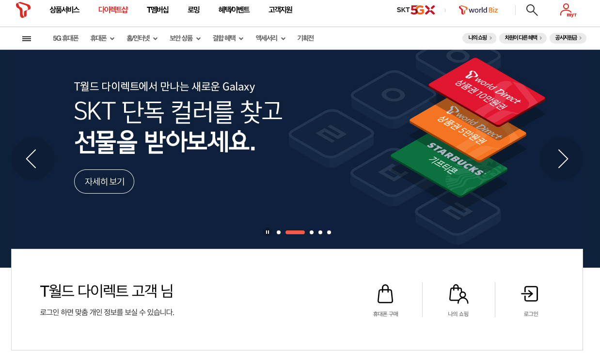Image resolution: width=600 pixels, height=364 pixels.
Task: Click the T world logo
Action: (x=23, y=10)
